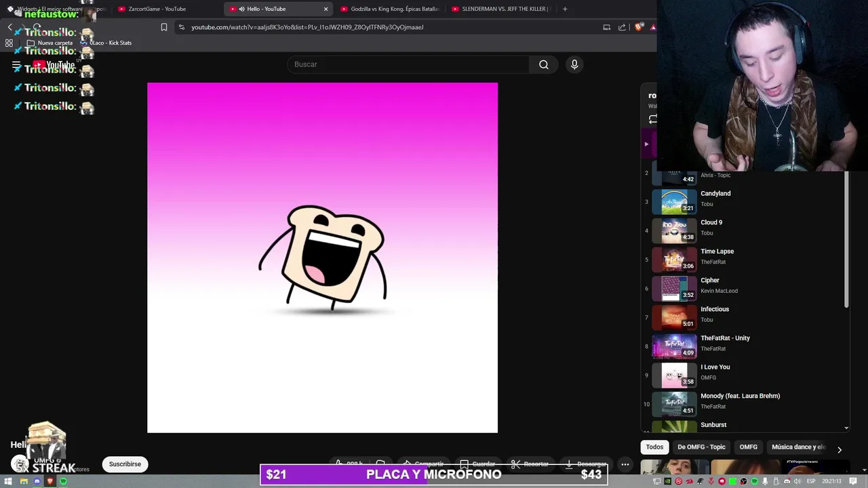Play Monody (feat. Laura Brehm)
This screenshot has height=488, width=868.
[743, 404]
